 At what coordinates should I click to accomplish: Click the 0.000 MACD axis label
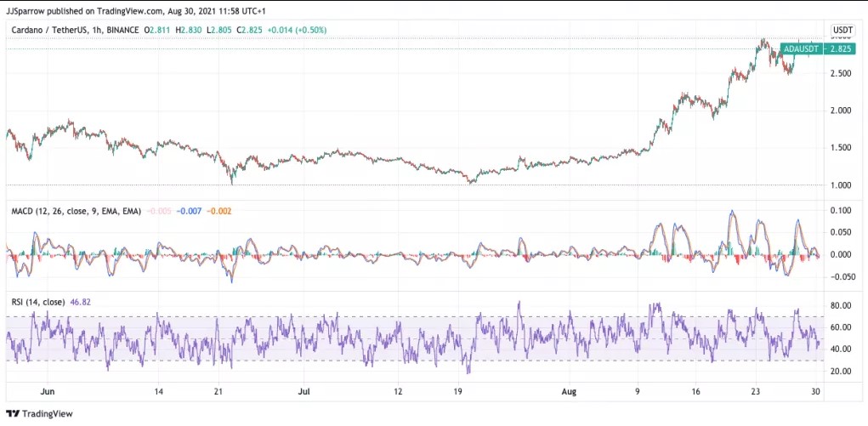[x=840, y=255]
